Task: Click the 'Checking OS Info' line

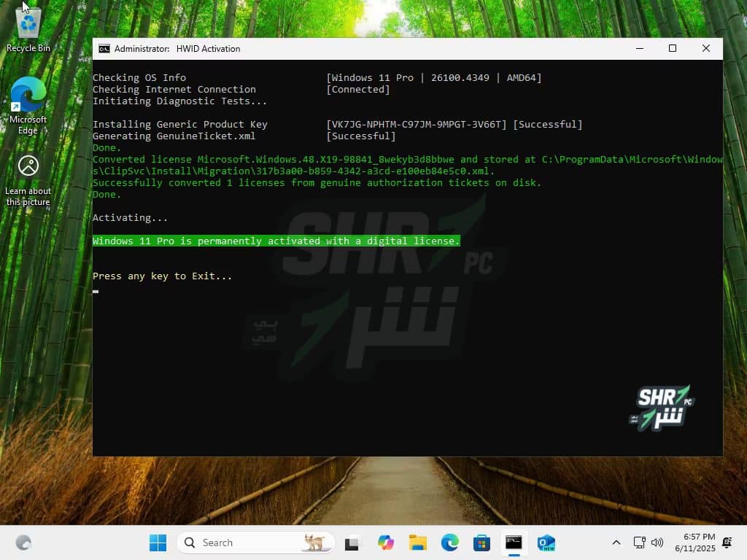Action: pyautogui.click(x=139, y=77)
